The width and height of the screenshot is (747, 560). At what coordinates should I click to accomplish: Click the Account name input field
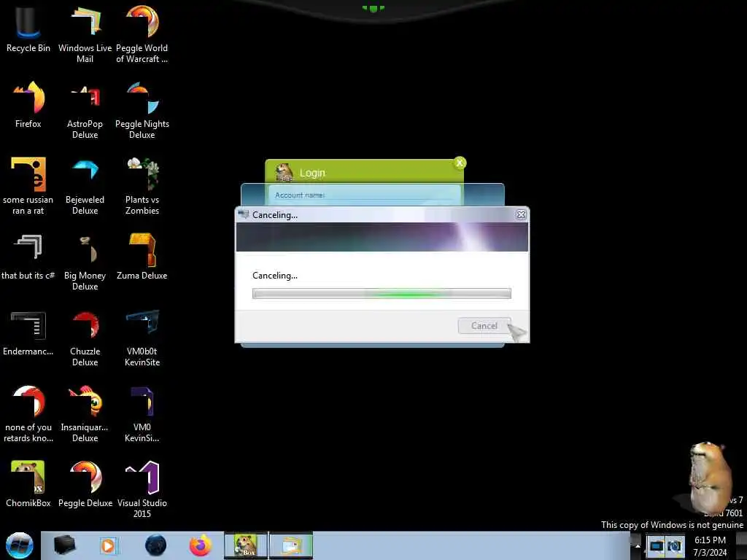[x=365, y=195]
